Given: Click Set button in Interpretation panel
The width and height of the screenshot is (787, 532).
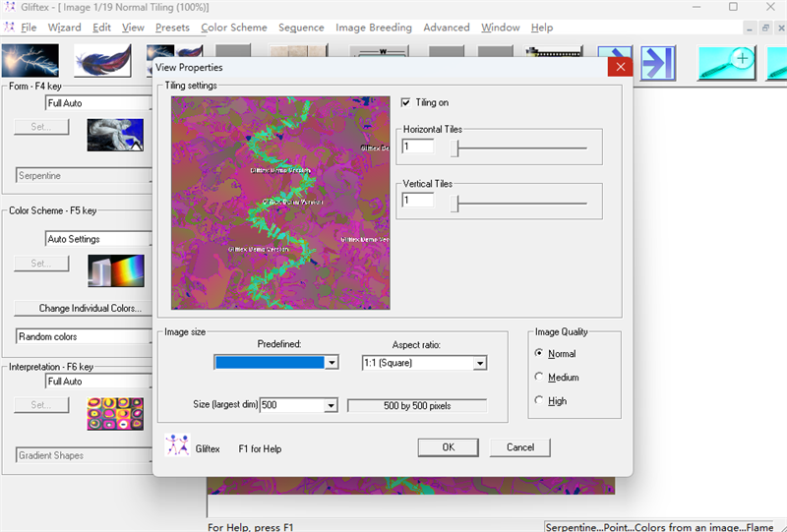Looking at the screenshot, I should pyautogui.click(x=41, y=405).
